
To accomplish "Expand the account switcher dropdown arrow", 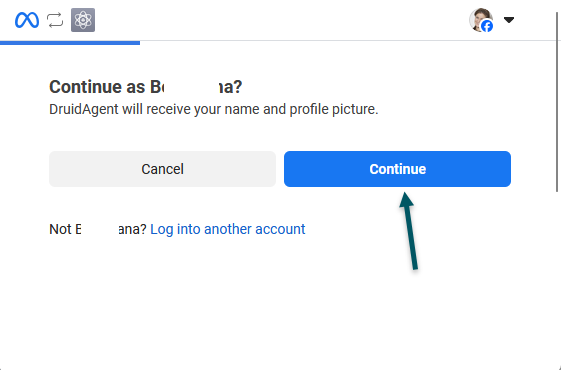I will (509, 20).
